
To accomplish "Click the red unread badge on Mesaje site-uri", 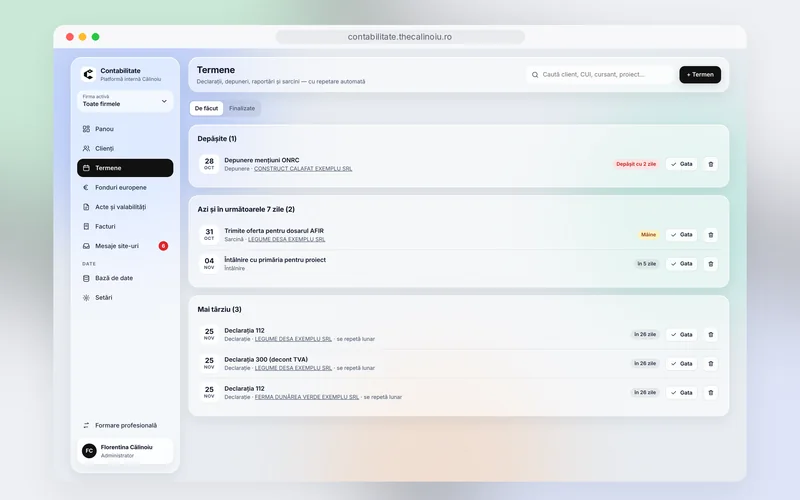I will [x=163, y=246].
